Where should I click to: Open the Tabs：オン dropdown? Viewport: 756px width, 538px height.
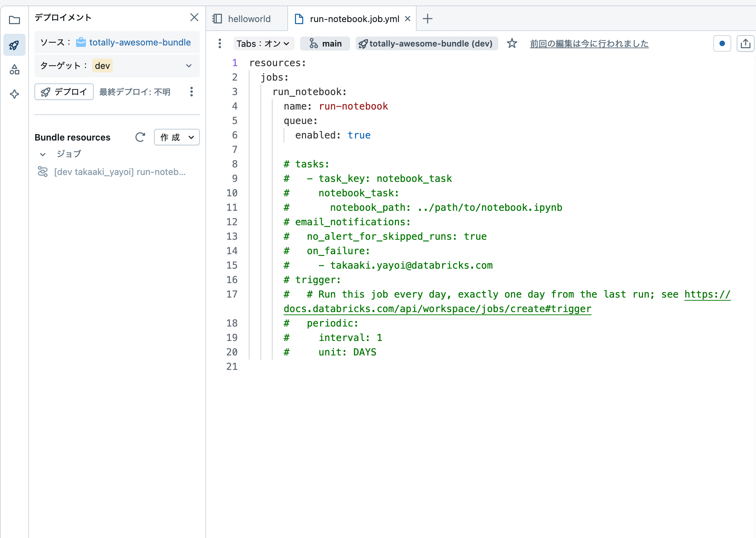tap(264, 43)
